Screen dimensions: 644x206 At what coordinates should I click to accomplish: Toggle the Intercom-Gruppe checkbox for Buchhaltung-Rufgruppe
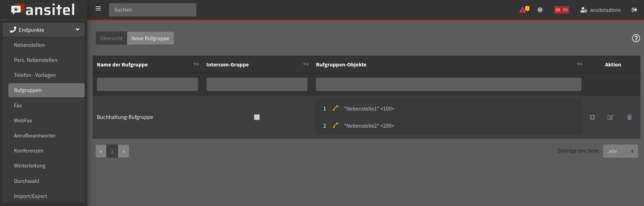(x=257, y=117)
